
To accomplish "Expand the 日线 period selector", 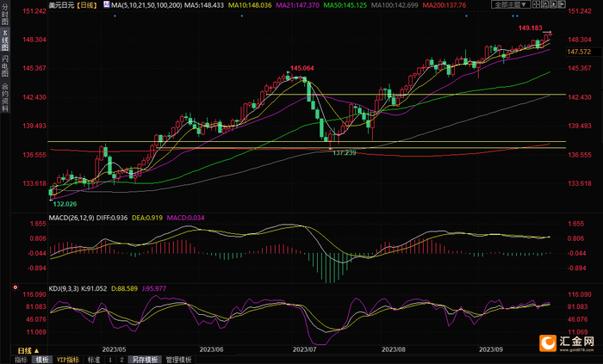I will (x=28, y=350).
